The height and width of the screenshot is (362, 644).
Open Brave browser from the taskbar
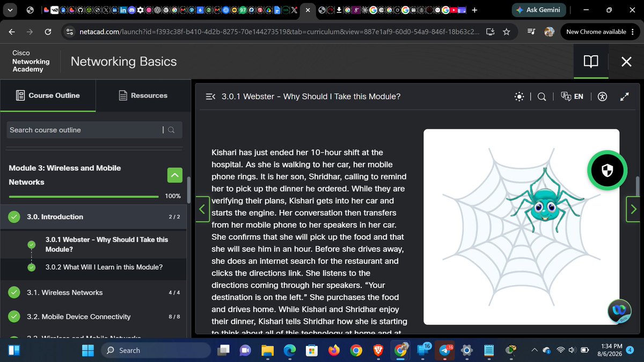coord(378,350)
